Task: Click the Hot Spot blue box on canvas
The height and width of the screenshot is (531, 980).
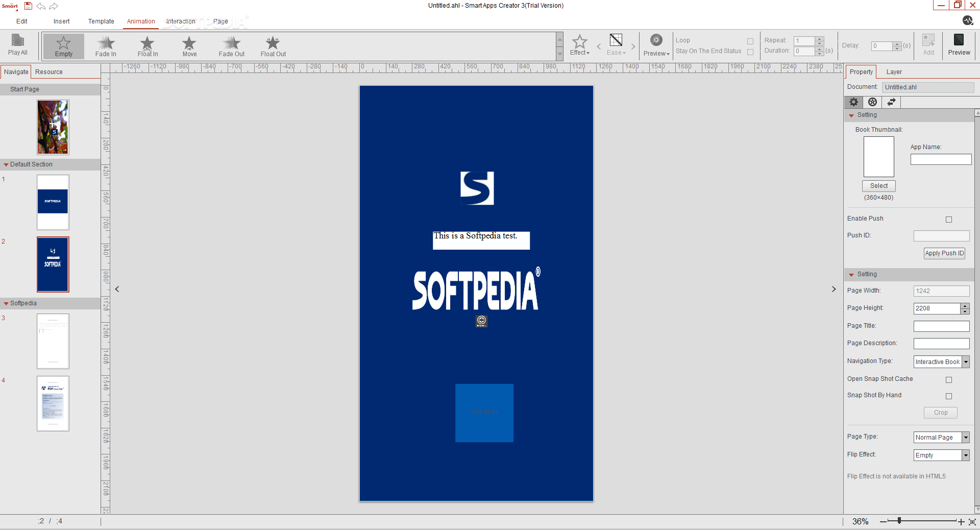Action: pos(484,413)
